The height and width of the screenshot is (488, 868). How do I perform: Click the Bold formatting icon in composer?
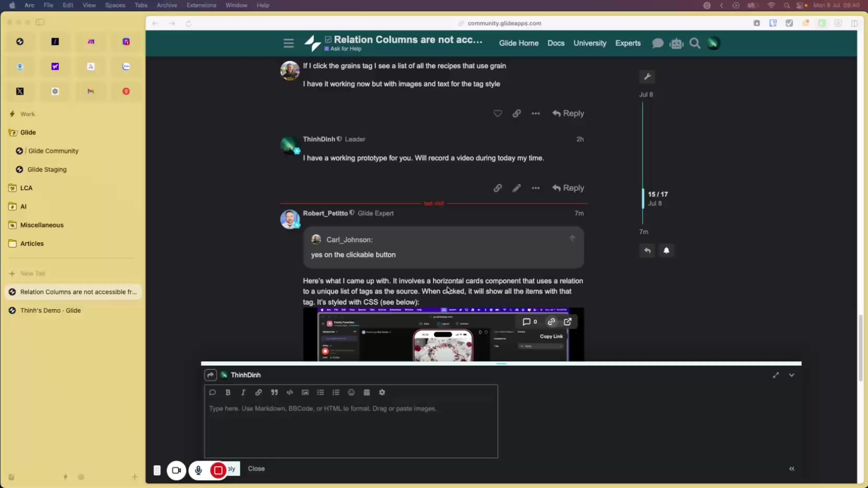[228, 392]
